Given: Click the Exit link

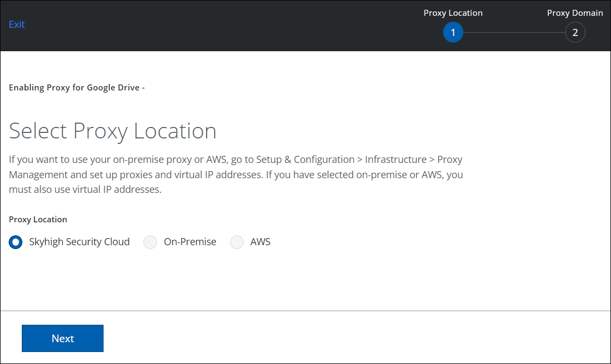Looking at the screenshot, I should coord(17,25).
